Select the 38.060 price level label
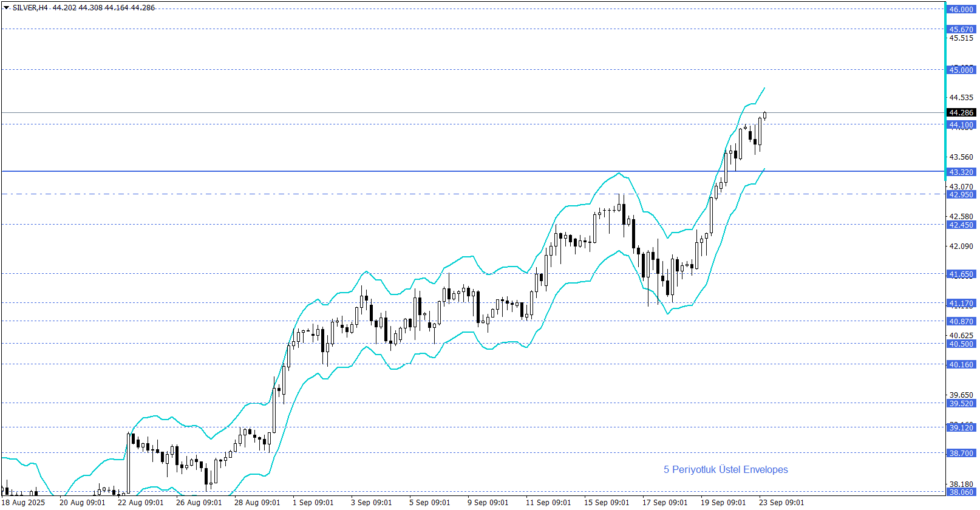Viewport: 980px width, 510px height. 961,492
